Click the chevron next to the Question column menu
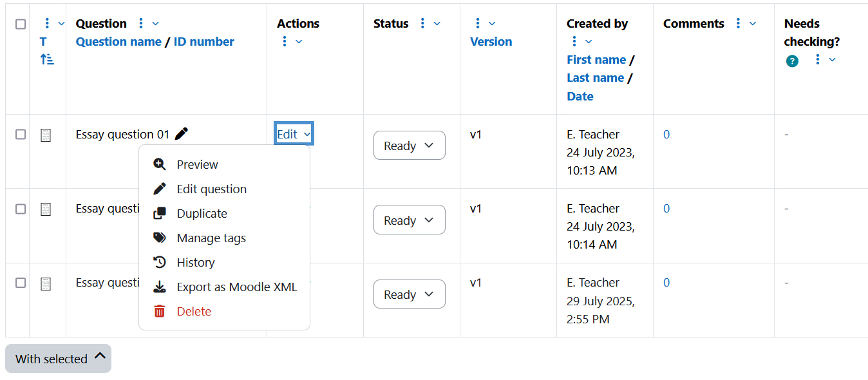 click(x=155, y=23)
